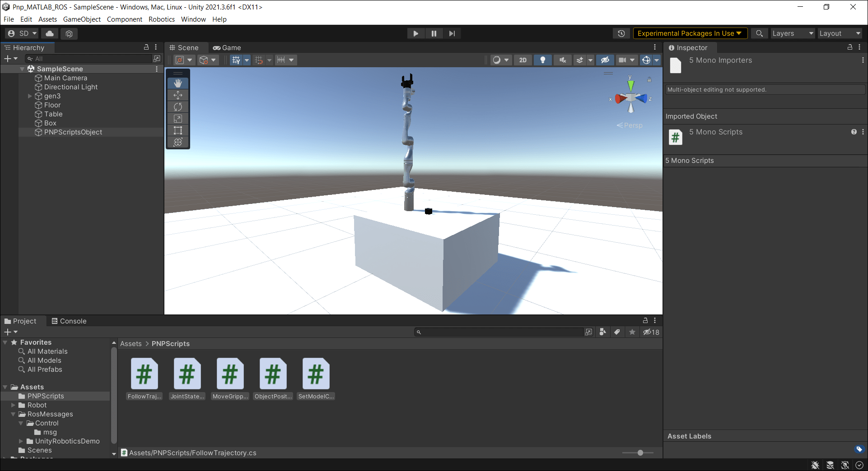Switch to the Game tab
Image resolution: width=868 pixels, height=471 pixels.
pyautogui.click(x=227, y=48)
